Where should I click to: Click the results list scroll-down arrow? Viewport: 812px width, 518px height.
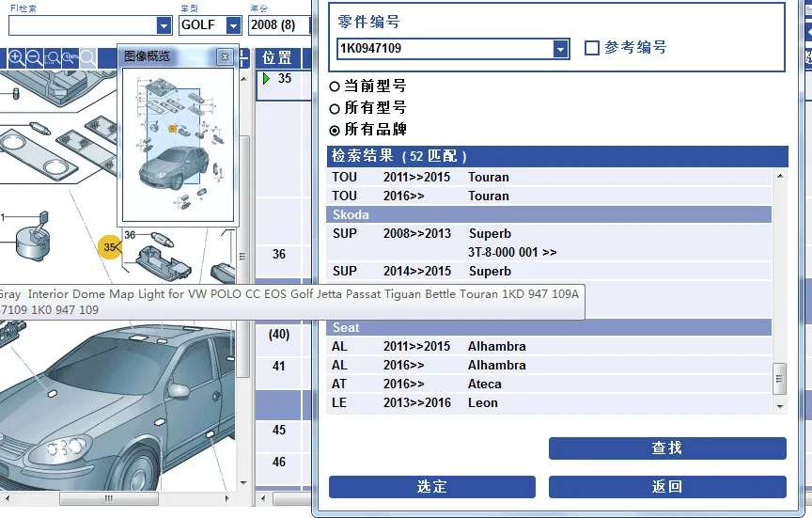[780, 407]
